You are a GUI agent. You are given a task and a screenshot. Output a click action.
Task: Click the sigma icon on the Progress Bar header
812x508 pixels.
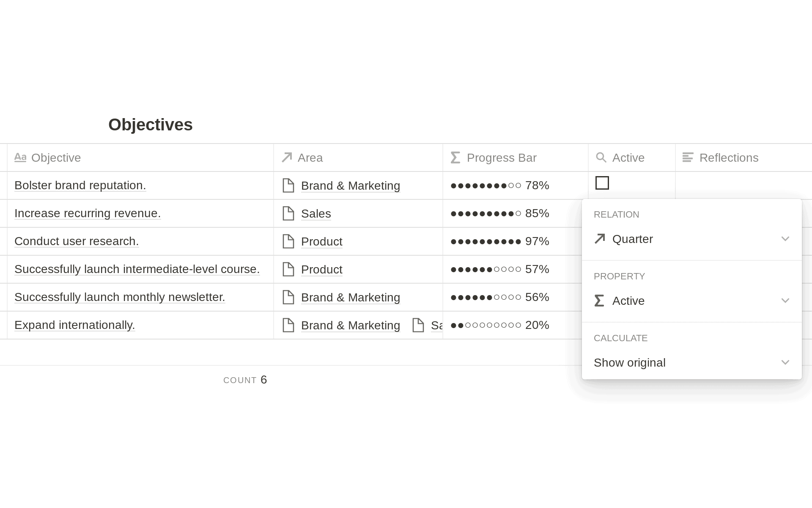[x=455, y=157]
